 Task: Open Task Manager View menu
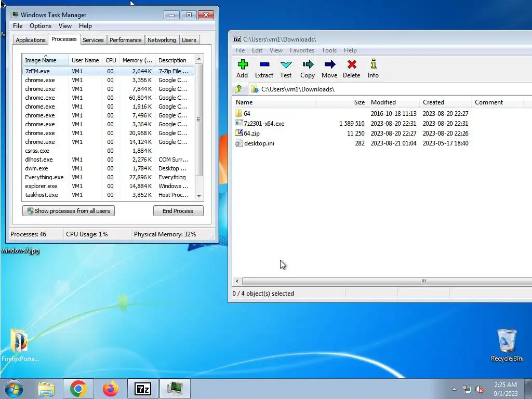click(x=65, y=26)
